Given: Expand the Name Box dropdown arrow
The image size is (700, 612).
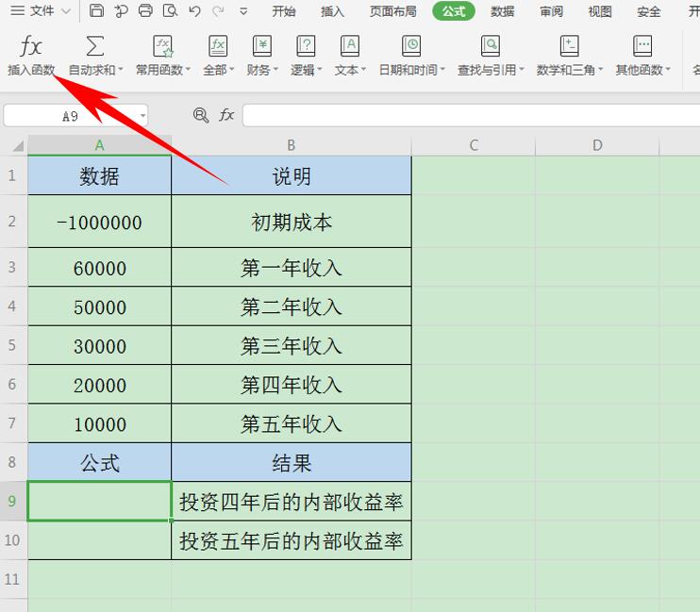Looking at the screenshot, I should coord(142,116).
